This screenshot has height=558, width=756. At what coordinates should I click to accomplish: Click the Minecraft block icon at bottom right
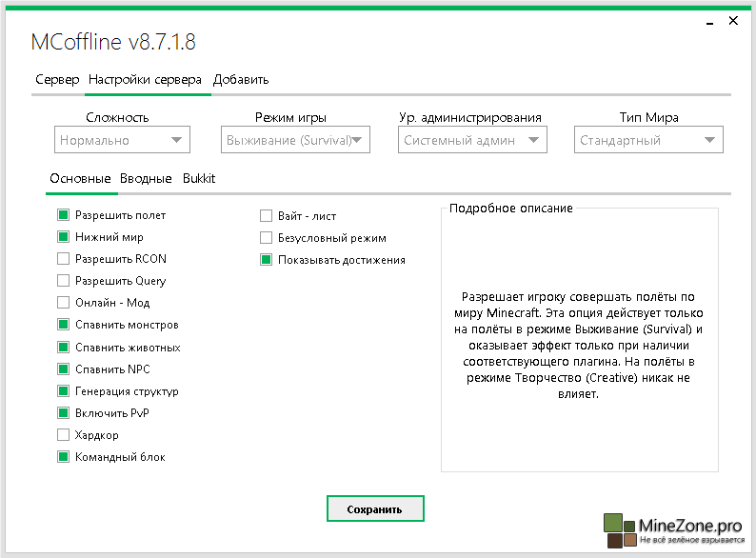[x=619, y=530]
